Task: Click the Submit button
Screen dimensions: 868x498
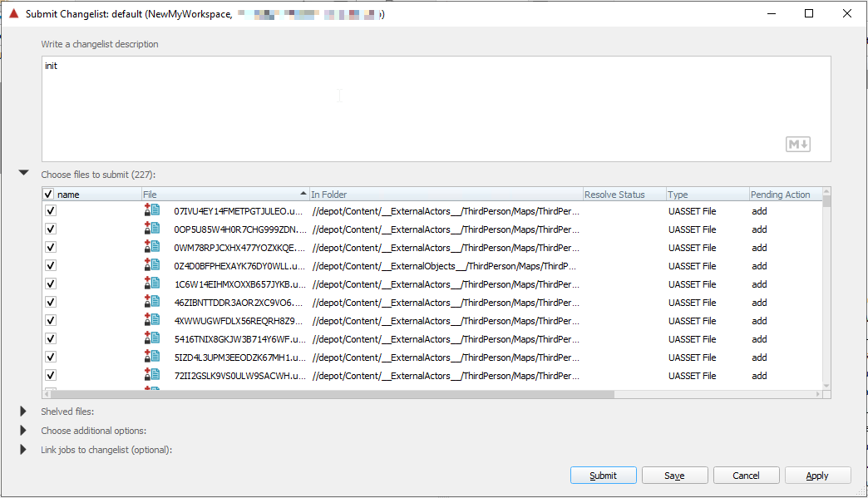Action: (603, 475)
